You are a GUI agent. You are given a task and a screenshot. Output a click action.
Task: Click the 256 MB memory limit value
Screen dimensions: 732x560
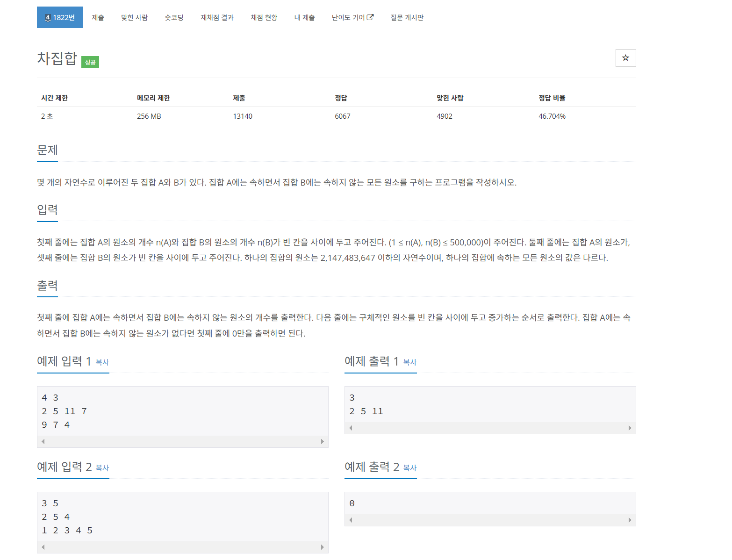coord(149,116)
